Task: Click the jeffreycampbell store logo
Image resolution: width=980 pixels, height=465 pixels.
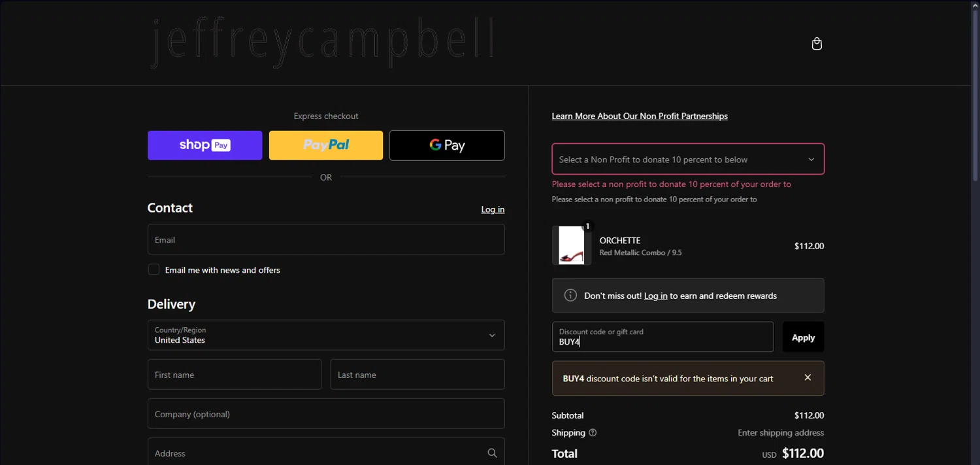Action: point(323,42)
